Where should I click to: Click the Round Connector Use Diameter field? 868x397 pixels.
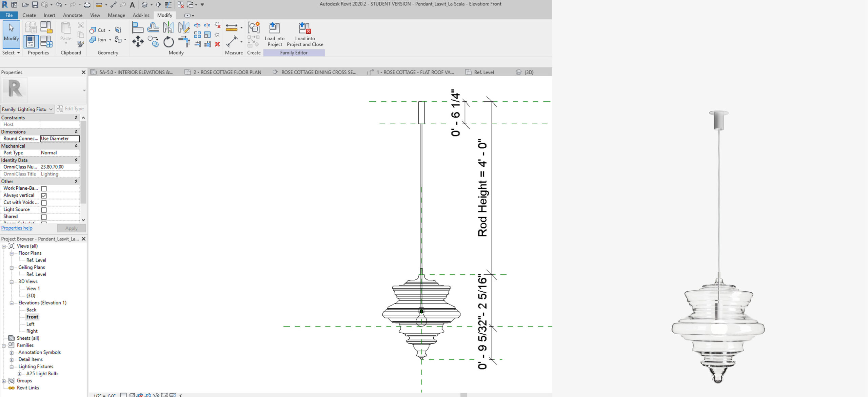pyautogui.click(x=60, y=139)
